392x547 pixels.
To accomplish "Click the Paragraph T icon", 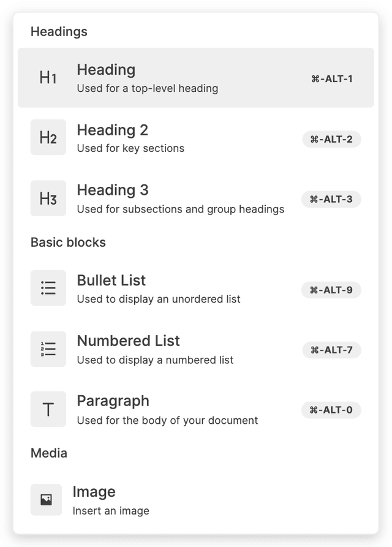I will 48,409.
